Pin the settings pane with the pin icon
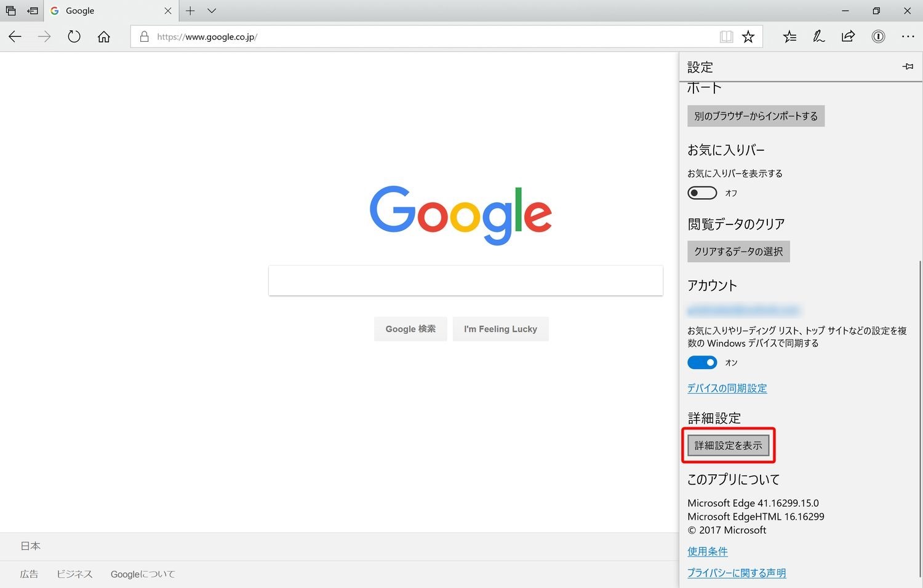 908,66
